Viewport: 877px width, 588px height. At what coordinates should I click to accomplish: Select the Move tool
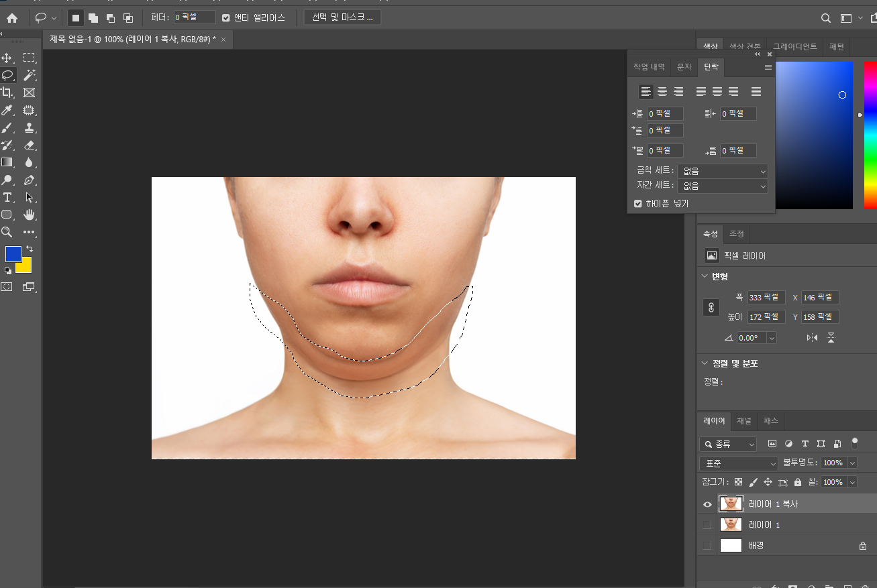coord(7,58)
